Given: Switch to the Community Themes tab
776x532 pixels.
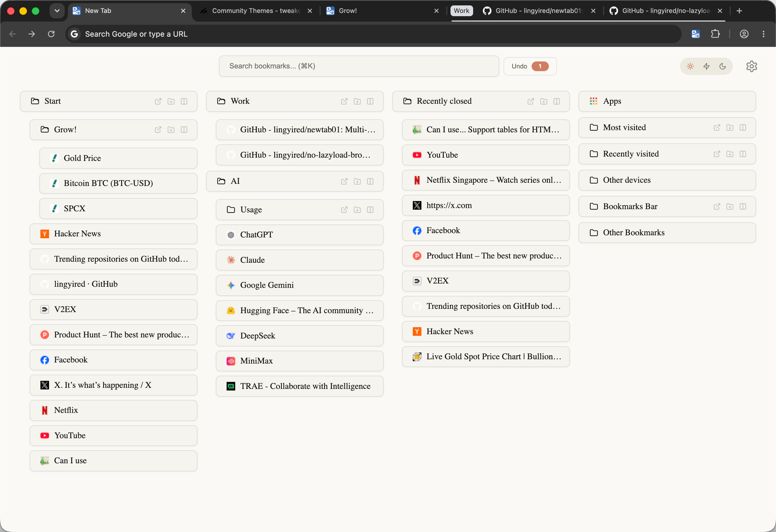Looking at the screenshot, I should [x=256, y=11].
